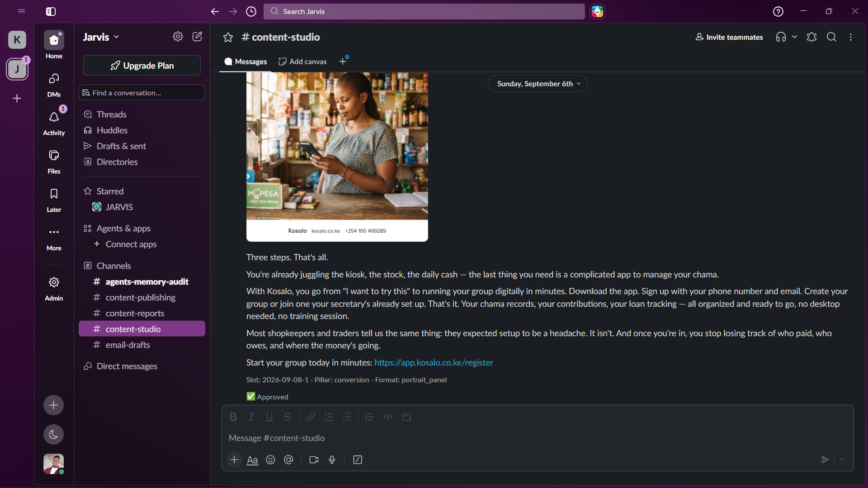
Task: Expand huddle options chevron
Action: coord(794,37)
